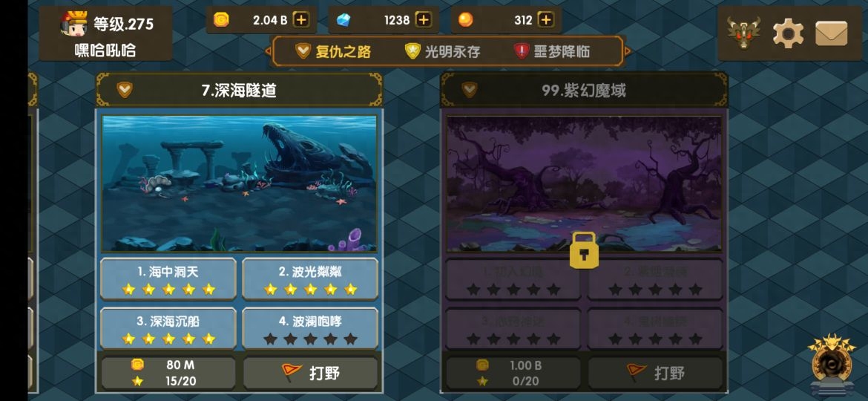The image size is (868, 401).
Task: Tap the dragon head icon top right
Action: point(743,33)
